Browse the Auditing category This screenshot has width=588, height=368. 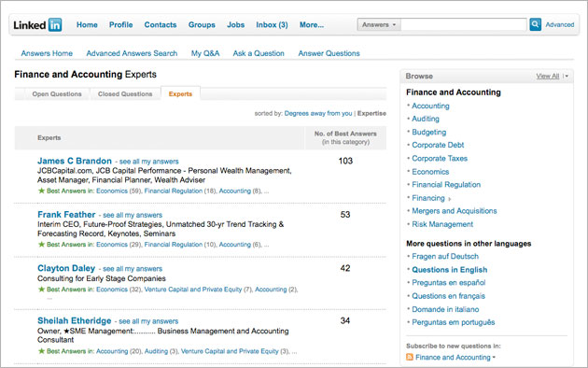tap(426, 119)
